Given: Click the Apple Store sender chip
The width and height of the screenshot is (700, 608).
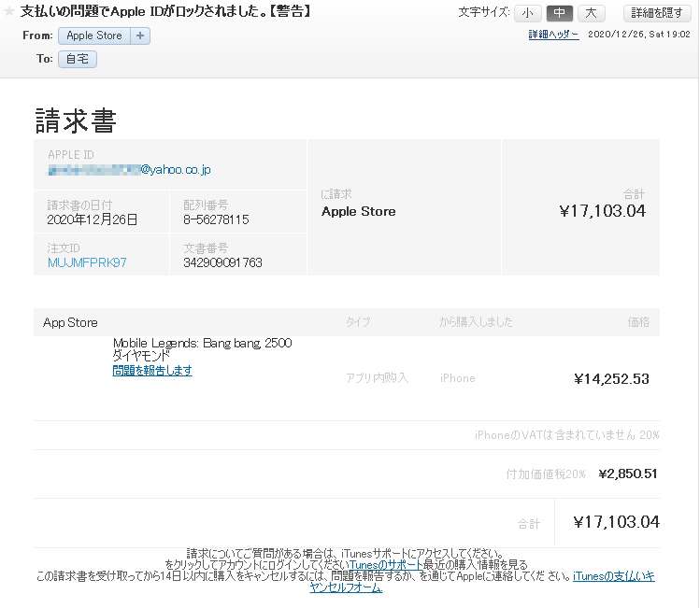Looking at the screenshot, I should click(94, 35).
